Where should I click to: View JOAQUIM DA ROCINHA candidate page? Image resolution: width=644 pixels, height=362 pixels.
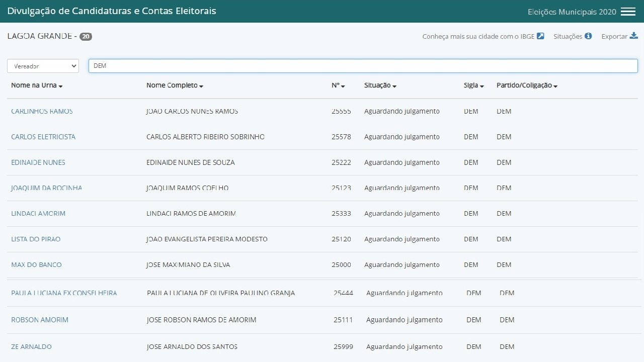pos(46,188)
